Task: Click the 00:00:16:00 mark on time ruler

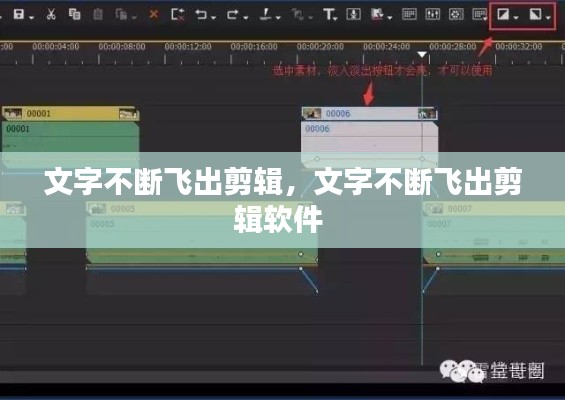Action: pos(254,46)
